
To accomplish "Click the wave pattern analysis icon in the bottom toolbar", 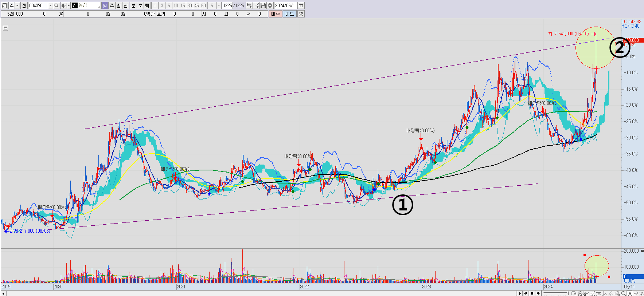I will tap(598, 293).
